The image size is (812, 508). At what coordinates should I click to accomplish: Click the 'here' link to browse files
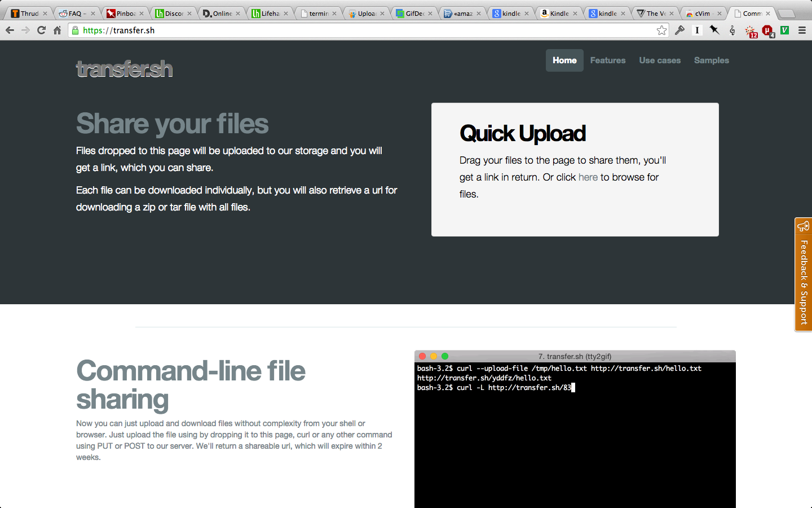588,177
